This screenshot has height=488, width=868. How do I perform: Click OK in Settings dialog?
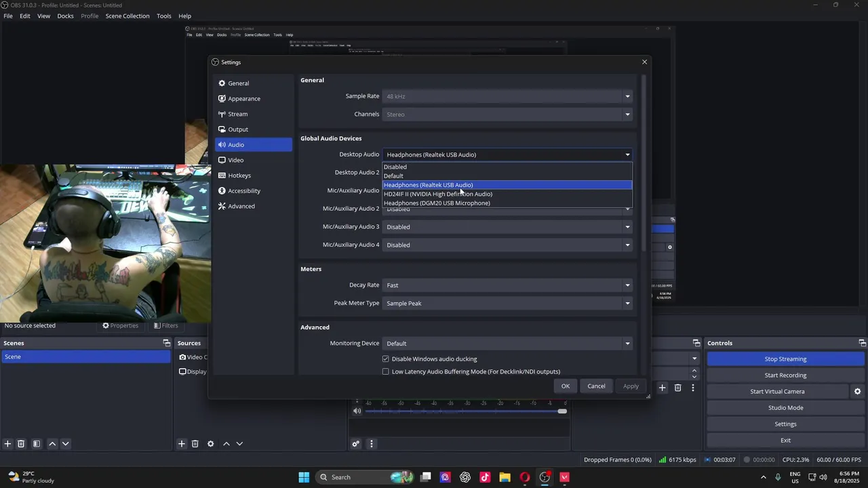(566, 386)
